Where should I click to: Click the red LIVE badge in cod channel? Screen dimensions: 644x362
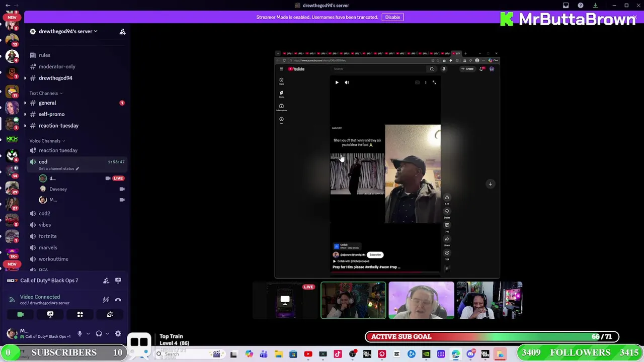pyautogui.click(x=118, y=178)
